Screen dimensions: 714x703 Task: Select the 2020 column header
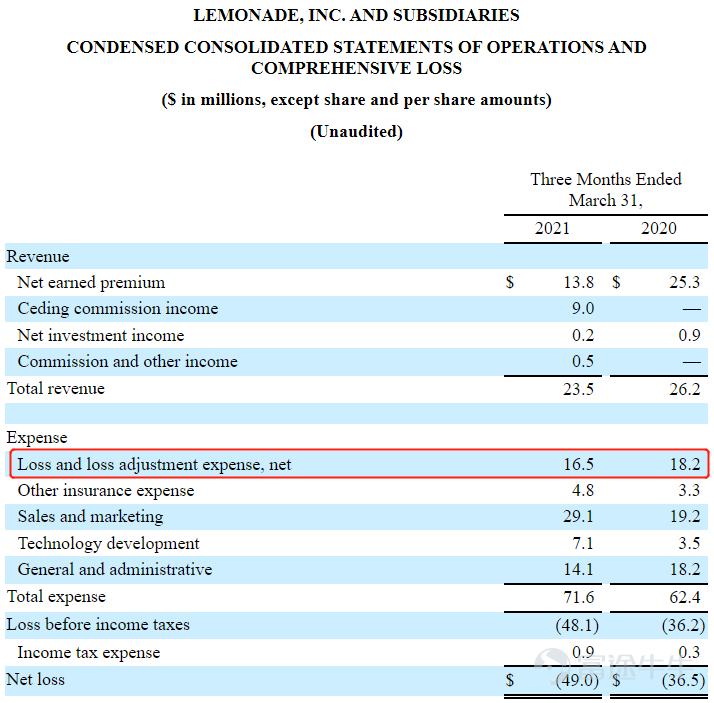pyautogui.click(x=658, y=228)
